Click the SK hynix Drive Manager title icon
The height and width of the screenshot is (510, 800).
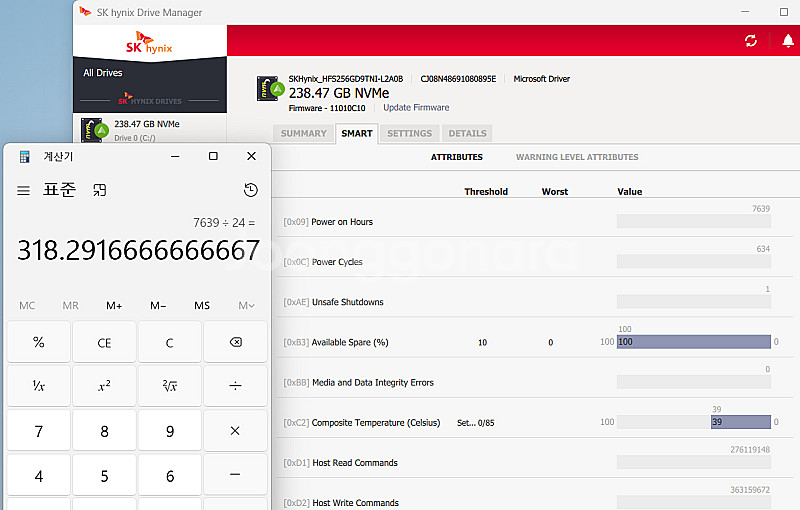point(85,12)
